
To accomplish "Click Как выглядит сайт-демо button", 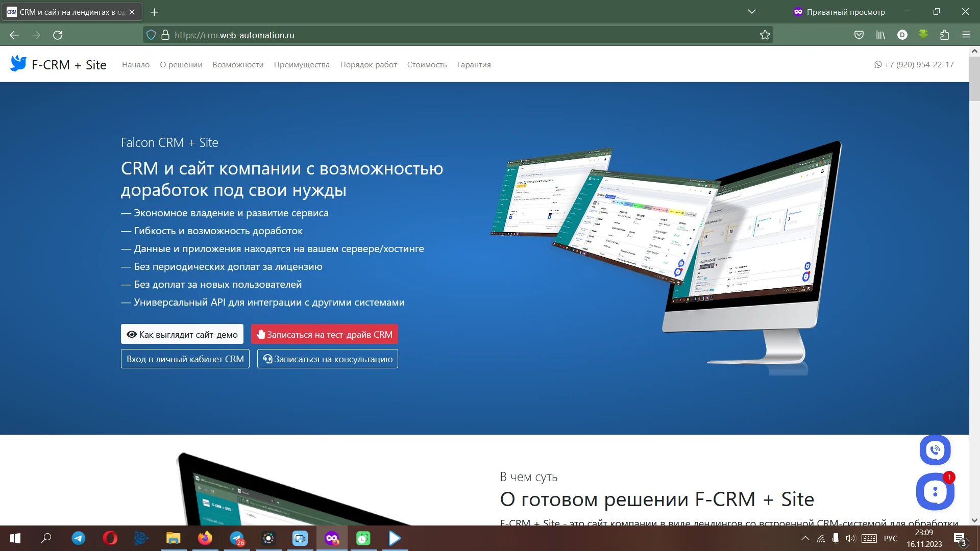I will [182, 334].
